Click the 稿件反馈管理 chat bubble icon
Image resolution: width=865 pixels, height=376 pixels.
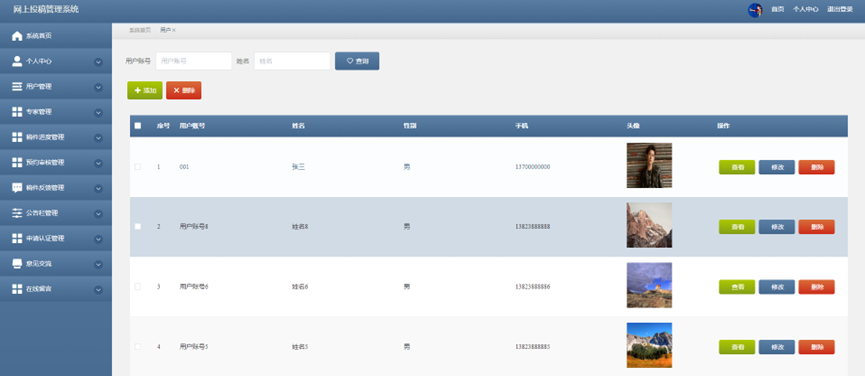pyautogui.click(x=17, y=188)
